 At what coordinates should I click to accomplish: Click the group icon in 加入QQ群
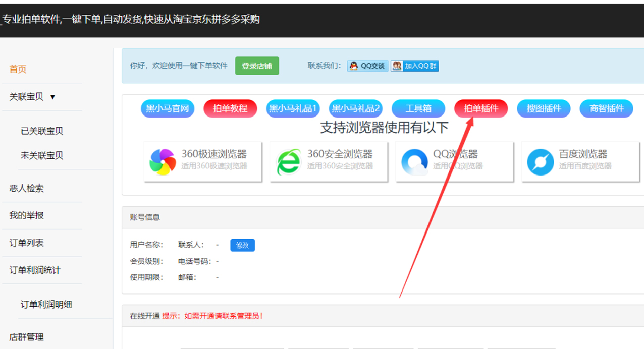[397, 66]
